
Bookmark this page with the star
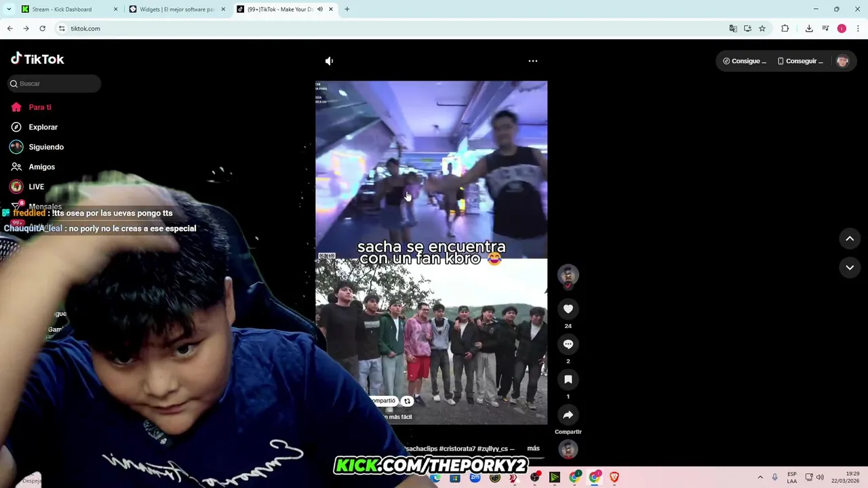point(762,28)
